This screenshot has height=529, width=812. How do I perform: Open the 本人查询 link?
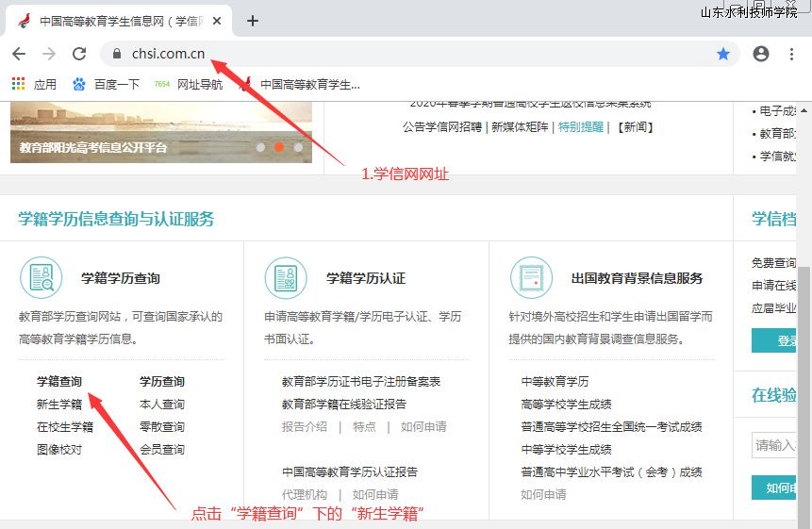[x=162, y=405]
